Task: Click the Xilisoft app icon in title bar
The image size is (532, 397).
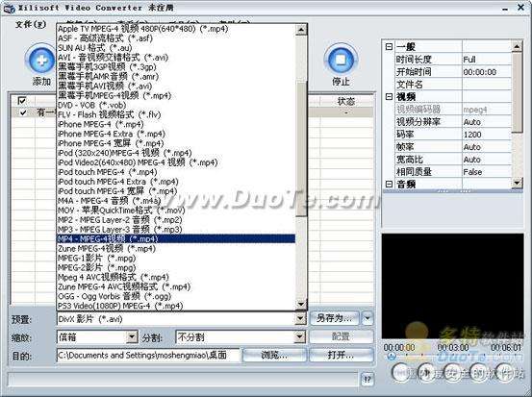Action: click(x=8, y=8)
